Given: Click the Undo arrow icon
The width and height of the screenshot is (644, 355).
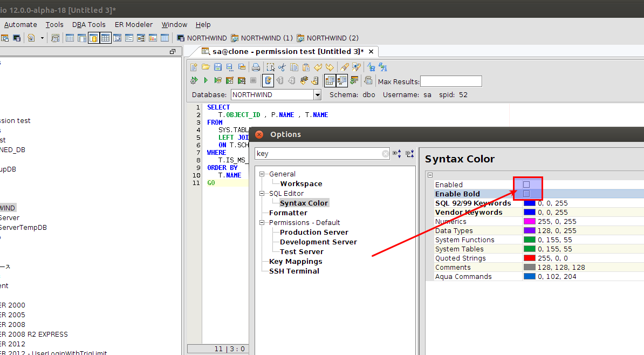Looking at the screenshot, I should coord(318,67).
